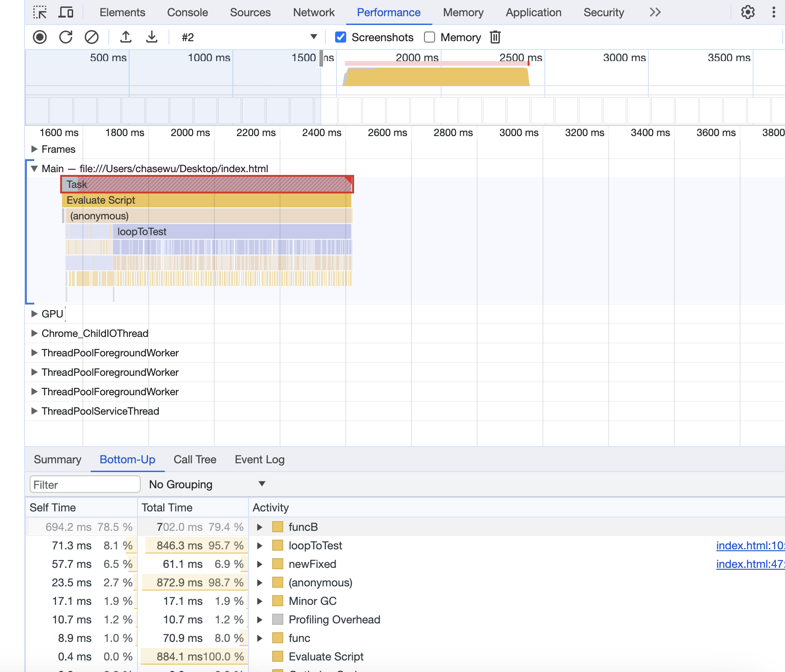Select the Task bar in the flame chart

(207, 184)
